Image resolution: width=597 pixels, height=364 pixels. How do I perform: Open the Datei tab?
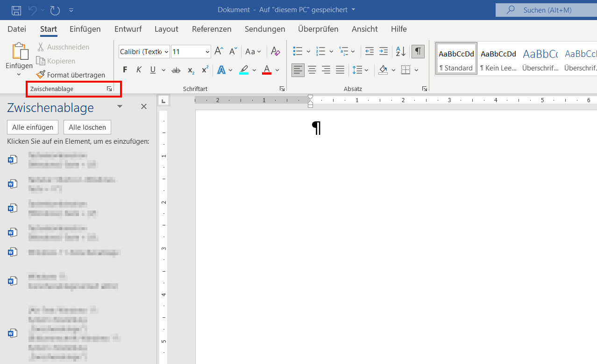[x=17, y=29]
